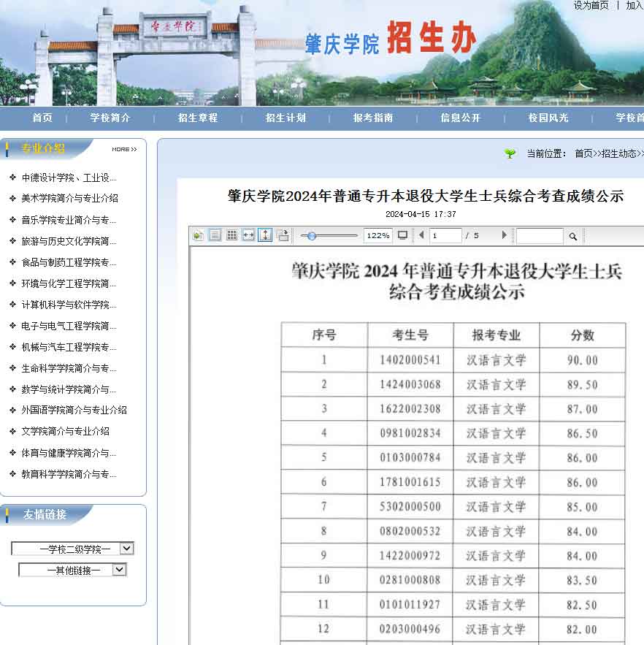The width and height of the screenshot is (644, 645).
Task: Fit document to height
Action: [x=265, y=235]
